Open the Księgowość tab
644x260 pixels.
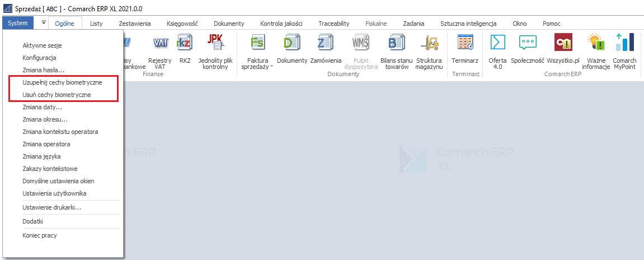tap(182, 24)
